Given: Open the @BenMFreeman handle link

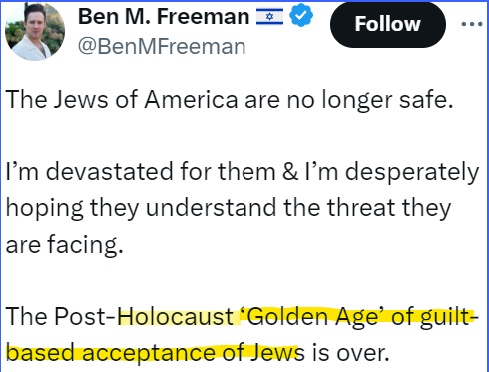Looking at the screenshot, I should tap(161, 46).
